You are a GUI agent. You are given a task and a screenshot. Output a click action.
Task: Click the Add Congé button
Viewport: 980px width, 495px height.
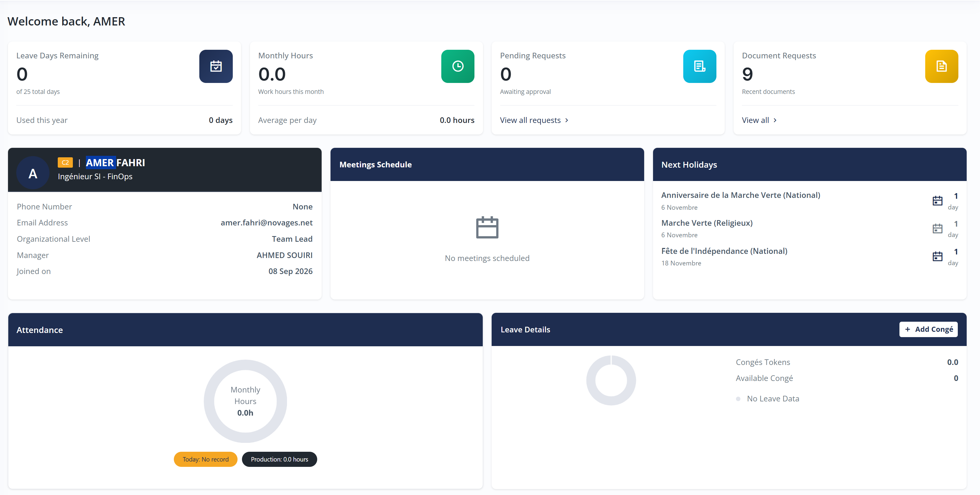pyautogui.click(x=928, y=329)
